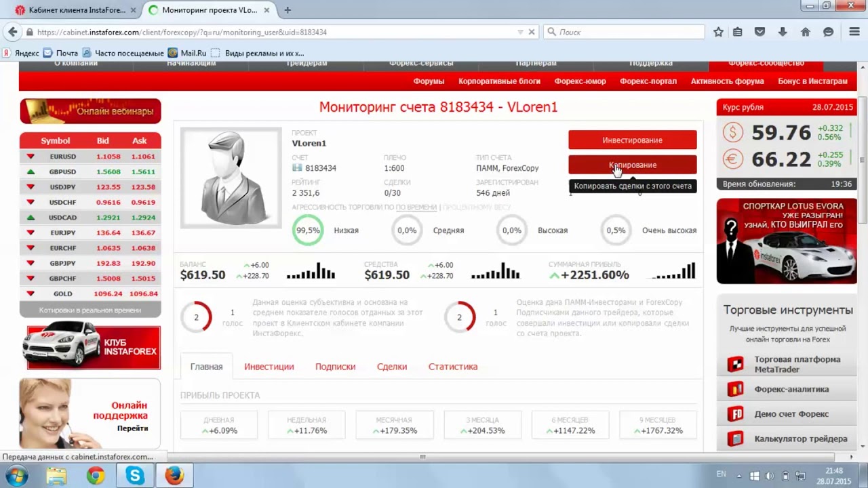Open the Firefox Hello chat icon
The height and width of the screenshot is (488, 868).
tap(828, 32)
